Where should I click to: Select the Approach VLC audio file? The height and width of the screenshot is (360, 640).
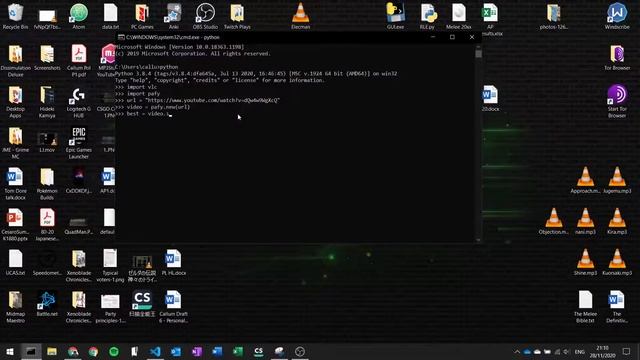coord(585,180)
